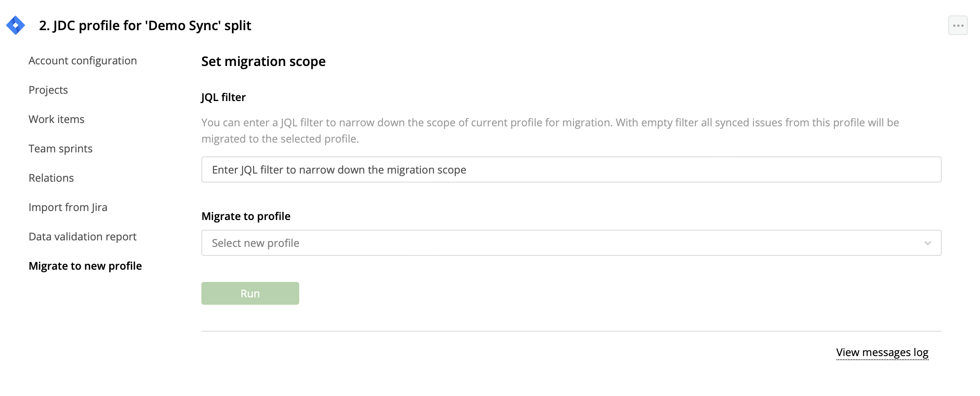Screen dimensions: 980x396
Task: Open the Projects section
Action: coord(48,90)
